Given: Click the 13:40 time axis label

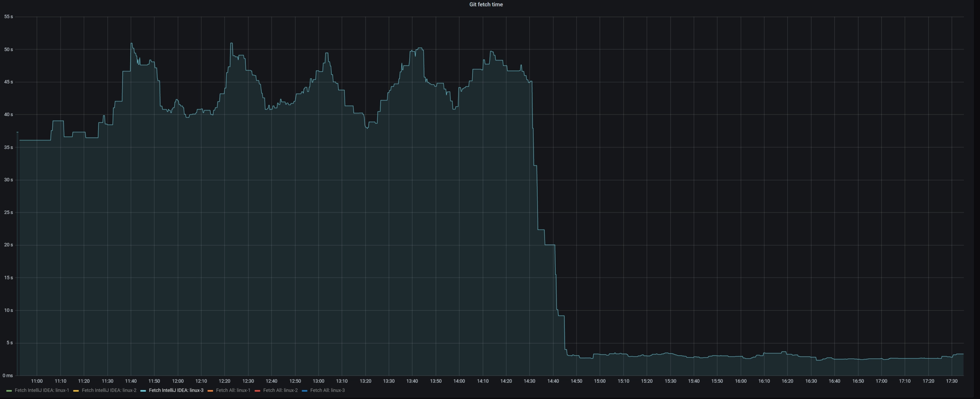Looking at the screenshot, I should [x=412, y=381].
